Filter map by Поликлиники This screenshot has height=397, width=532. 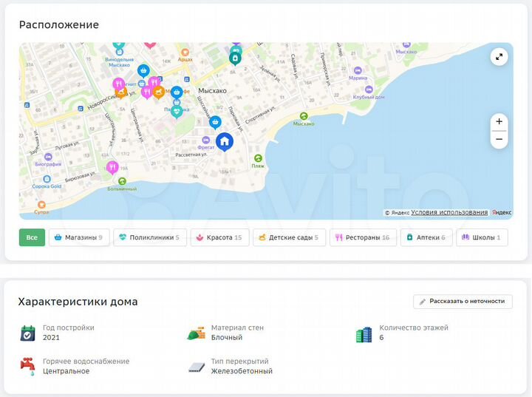pyautogui.click(x=150, y=237)
